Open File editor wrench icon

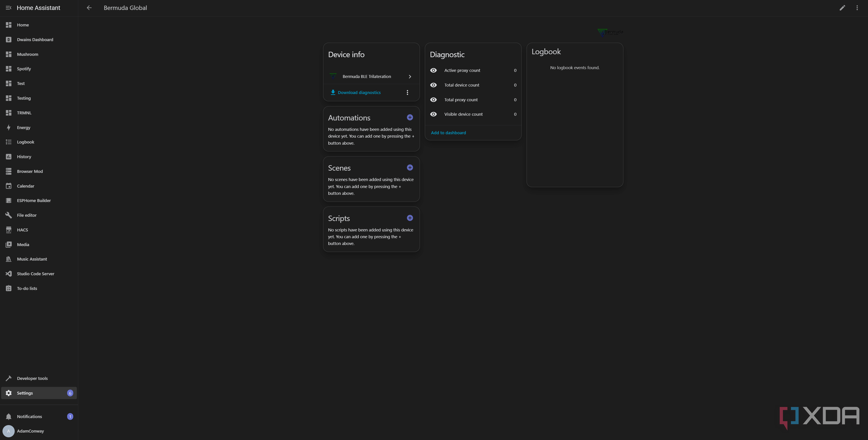pos(9,215)
